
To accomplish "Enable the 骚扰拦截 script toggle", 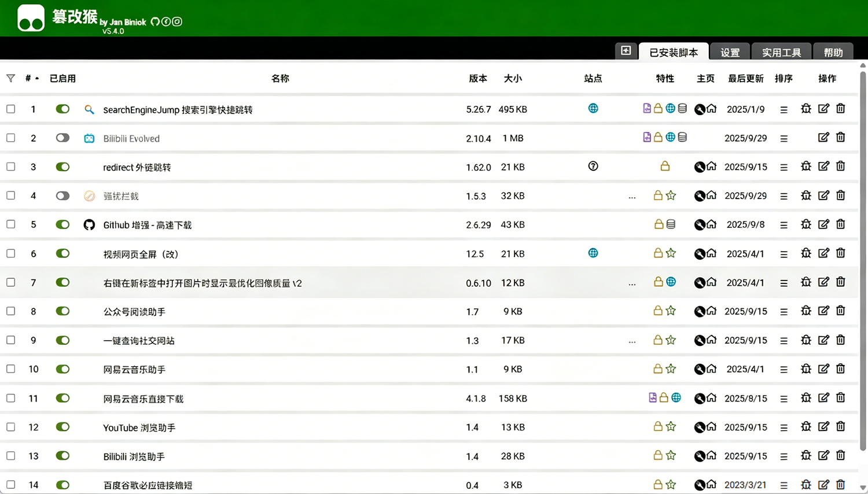I will tap(62, 196).
